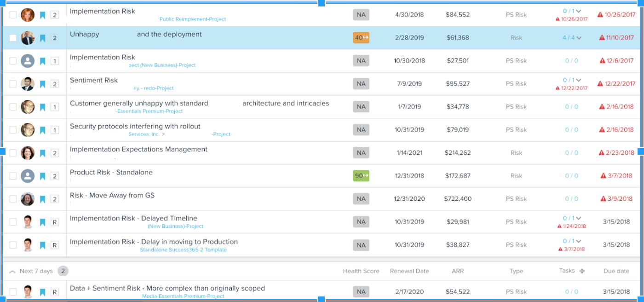The width and height of the screenshot is (644, 302).
Task: Click warning icon next to 3/9/2018 due date
Action: coord(604,199)
